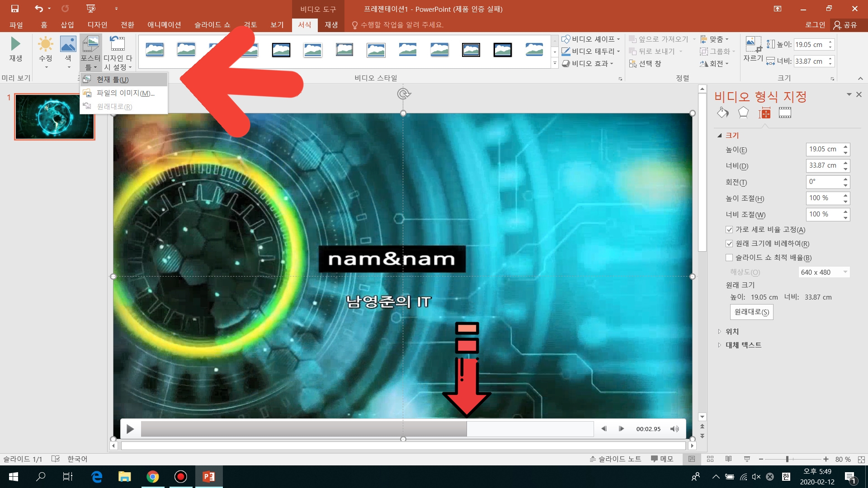Click the video mute/volume speaker icon
Screen dimensions: 868x488
[674, 429]
